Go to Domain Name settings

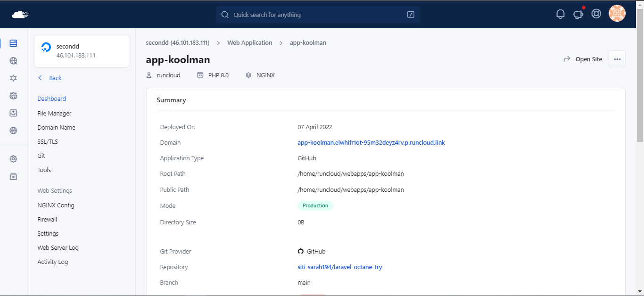pyautogui.click(x=56, y=128)
